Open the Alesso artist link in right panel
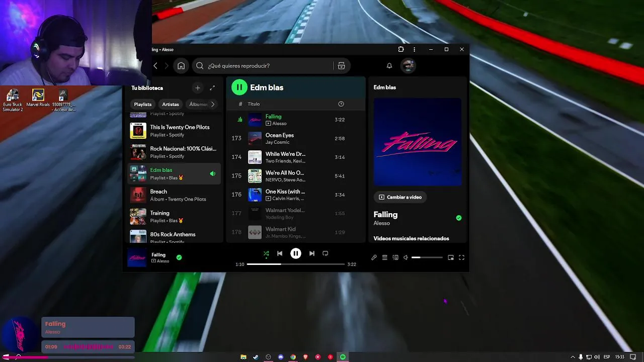This screenshot has width=644, height=362. tap(382, 223)
